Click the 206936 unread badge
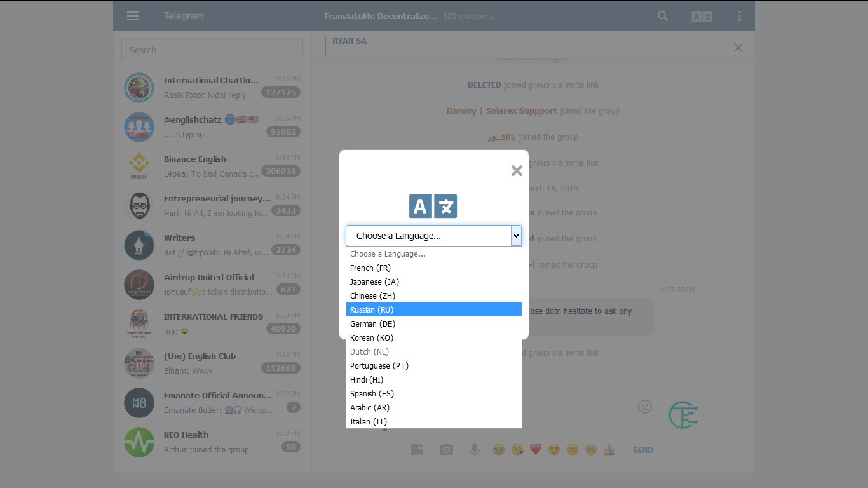 (x=280, y=172)
